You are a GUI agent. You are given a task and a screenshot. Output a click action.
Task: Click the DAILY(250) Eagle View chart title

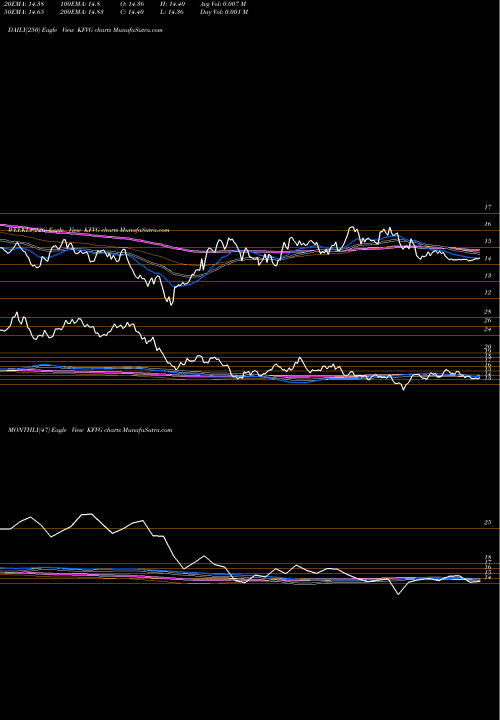click(x=85, y=30)
